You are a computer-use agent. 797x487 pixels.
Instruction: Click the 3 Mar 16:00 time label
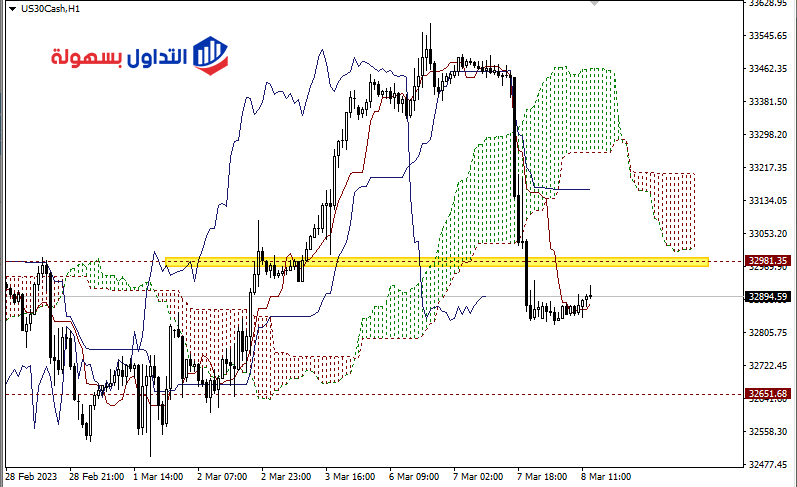pos(350,477)
